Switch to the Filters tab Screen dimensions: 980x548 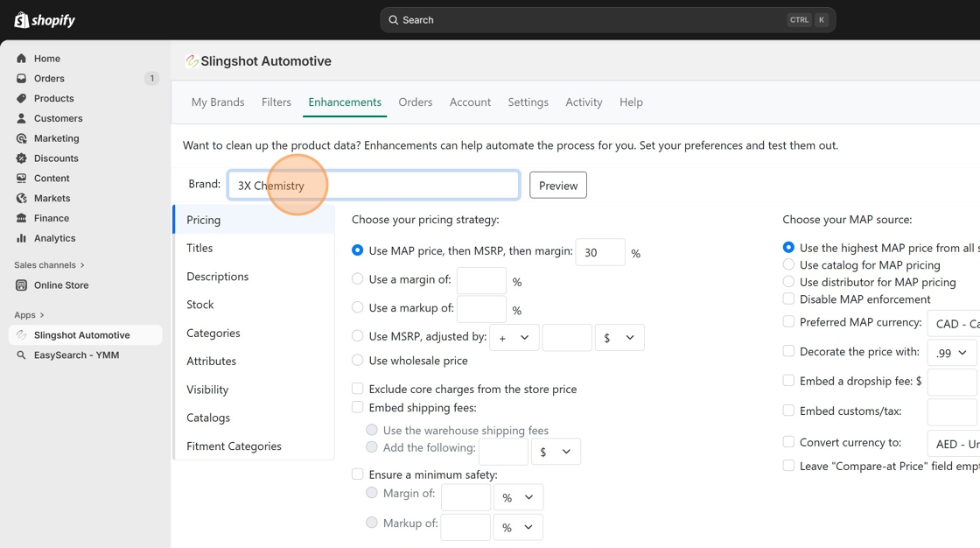(x=276, y=102)
